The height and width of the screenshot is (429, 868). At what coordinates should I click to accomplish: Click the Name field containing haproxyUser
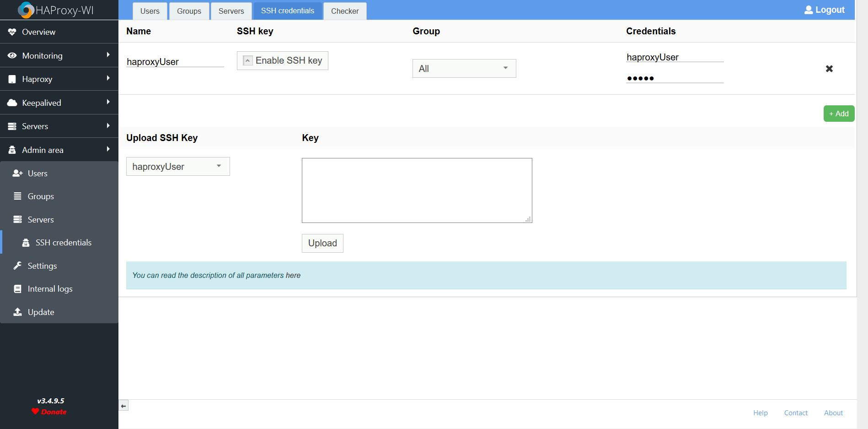[x=175, y=62]
